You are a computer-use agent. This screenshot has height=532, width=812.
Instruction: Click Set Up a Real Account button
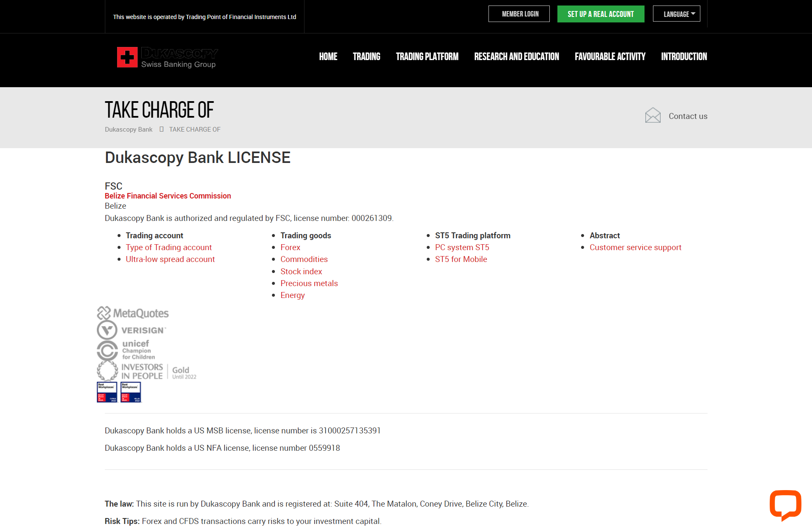(601, 14)
